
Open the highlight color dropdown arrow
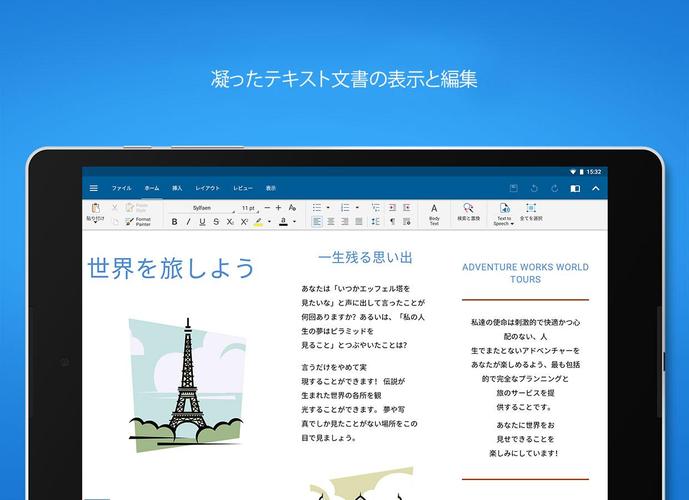[x=269, y=222]
